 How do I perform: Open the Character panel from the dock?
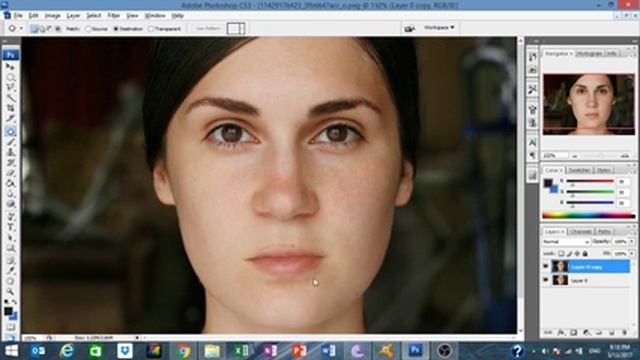tap(532, 143)
